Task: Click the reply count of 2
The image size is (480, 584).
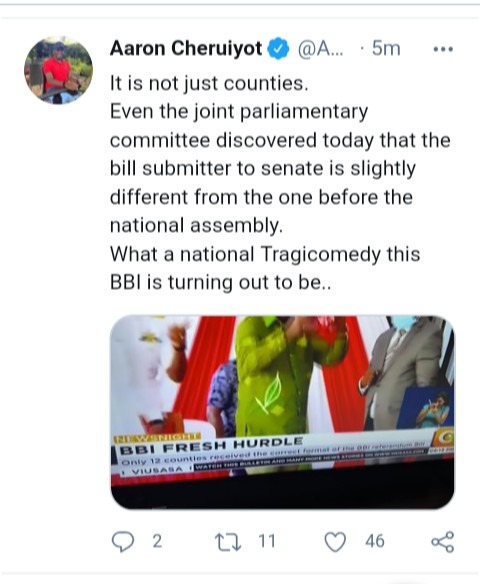Action: [157, 541]
